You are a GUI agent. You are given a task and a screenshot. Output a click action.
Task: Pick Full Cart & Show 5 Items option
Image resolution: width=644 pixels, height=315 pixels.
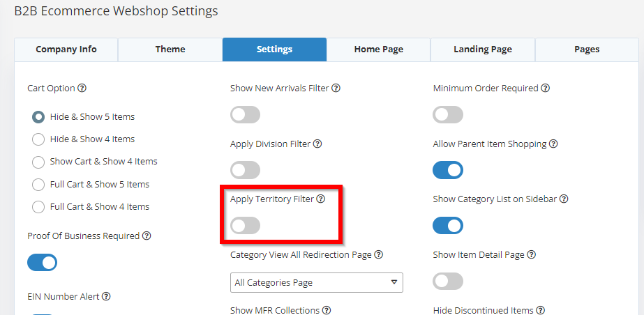[x=38, y=185]
